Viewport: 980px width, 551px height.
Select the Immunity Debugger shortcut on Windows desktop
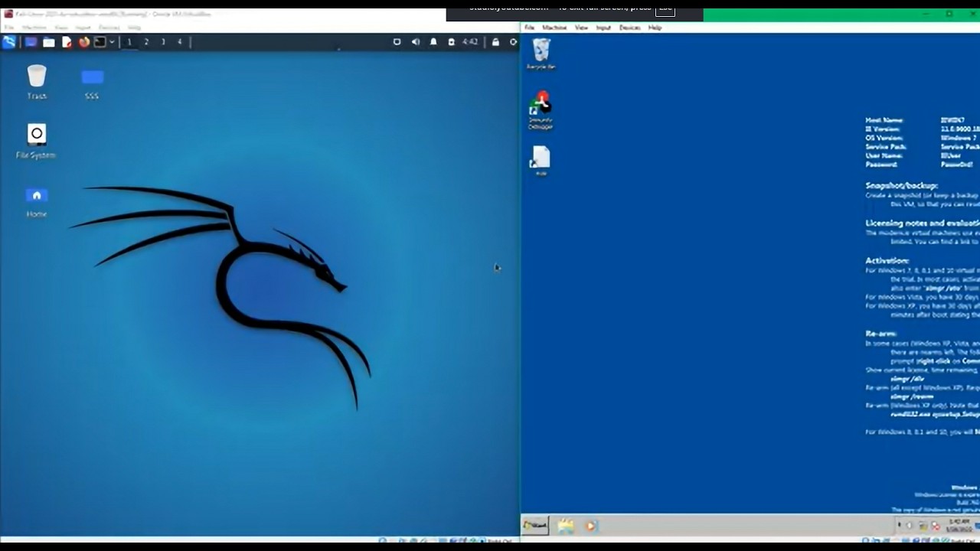click(x=541, y=111)
